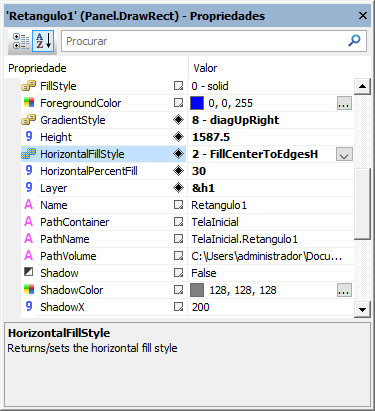The width and height of the screenshot is (375, 411).
Task: Click the '0 - solid' value
Action: (210, 86)
